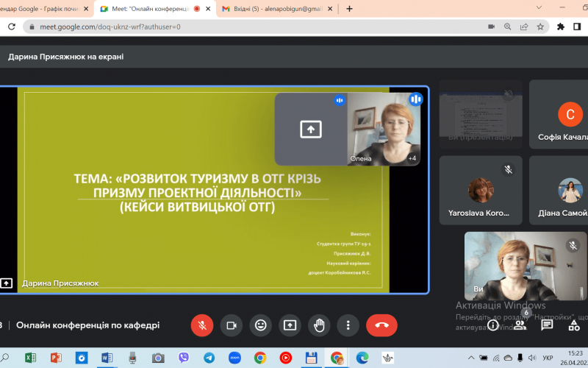Viewport: 588px width, 368px height.
Task: Open the clock and date flyout
Action: click(x=576, y=358)
